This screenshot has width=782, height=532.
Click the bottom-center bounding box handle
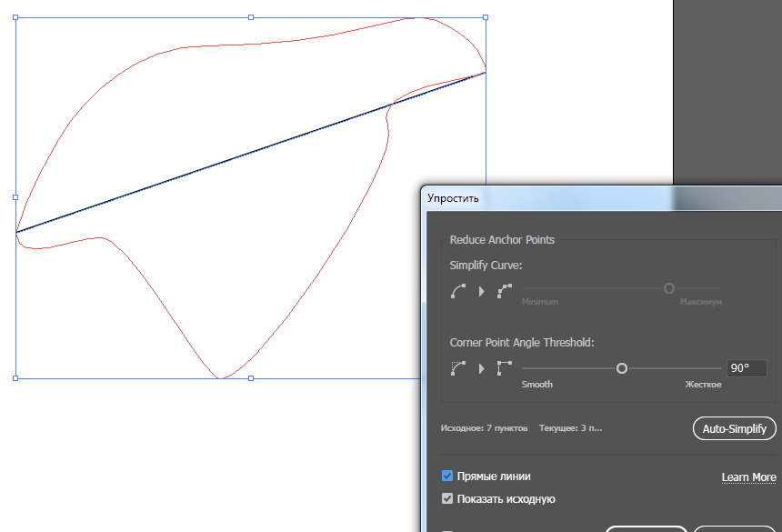[251, 378]
